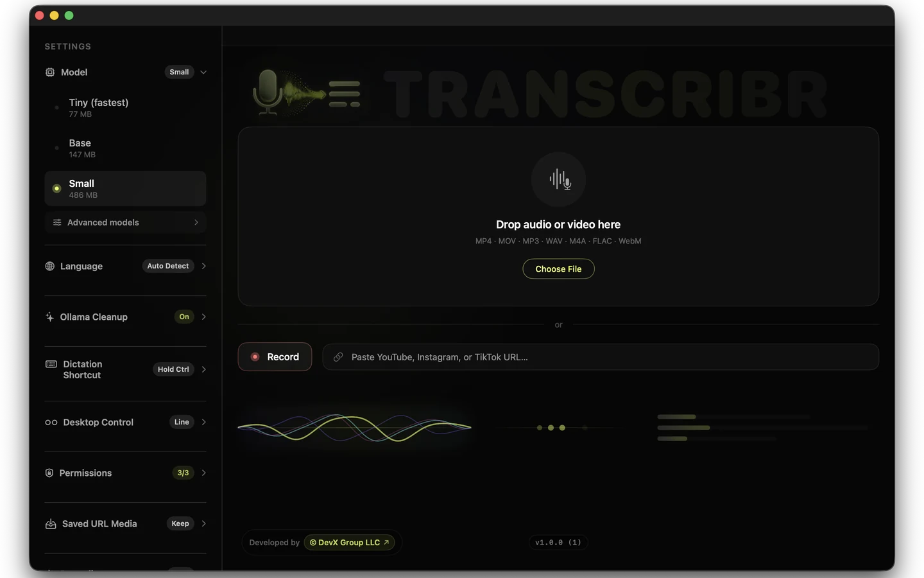Click the Language globe icon
The height and width of the screenshot is (578, 924).
click(50, 266)
